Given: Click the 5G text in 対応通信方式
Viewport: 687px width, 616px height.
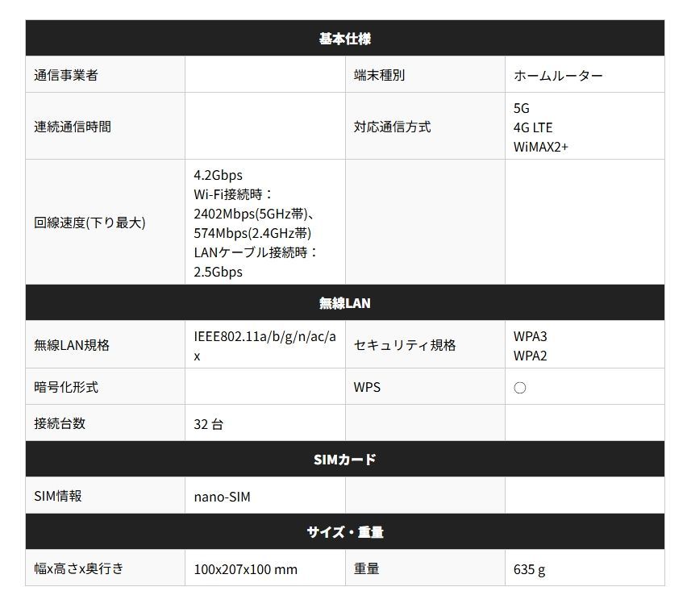Looking at the screenshot, I should pyautogui.click(x=520, y=108).
